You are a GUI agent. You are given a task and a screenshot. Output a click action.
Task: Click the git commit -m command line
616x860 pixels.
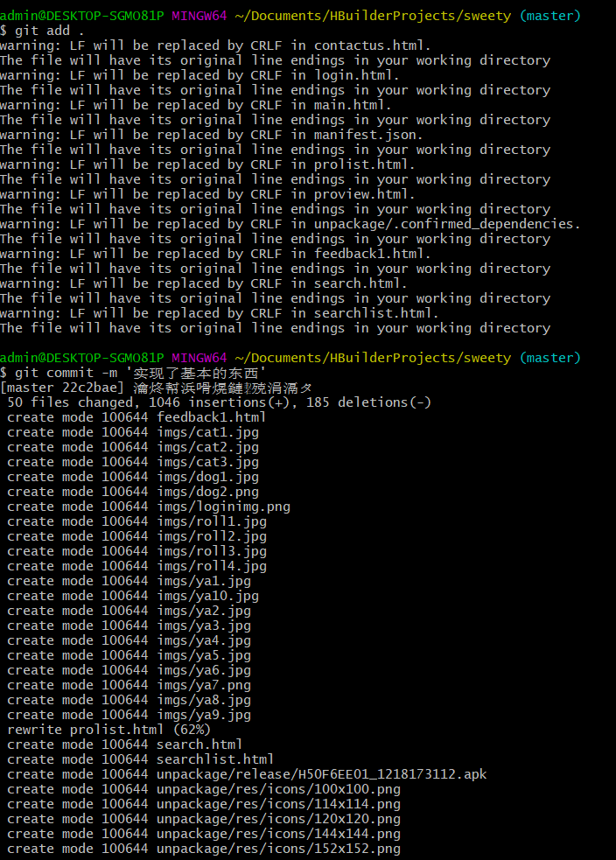133,373
